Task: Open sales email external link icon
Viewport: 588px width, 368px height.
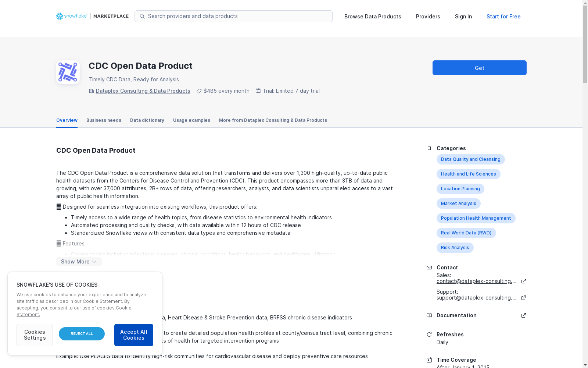Action: (x=524, y=281)
